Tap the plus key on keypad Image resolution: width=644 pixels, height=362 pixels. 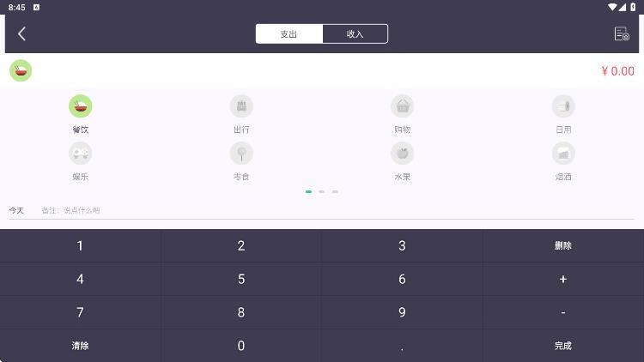click(x=563, y=279)
